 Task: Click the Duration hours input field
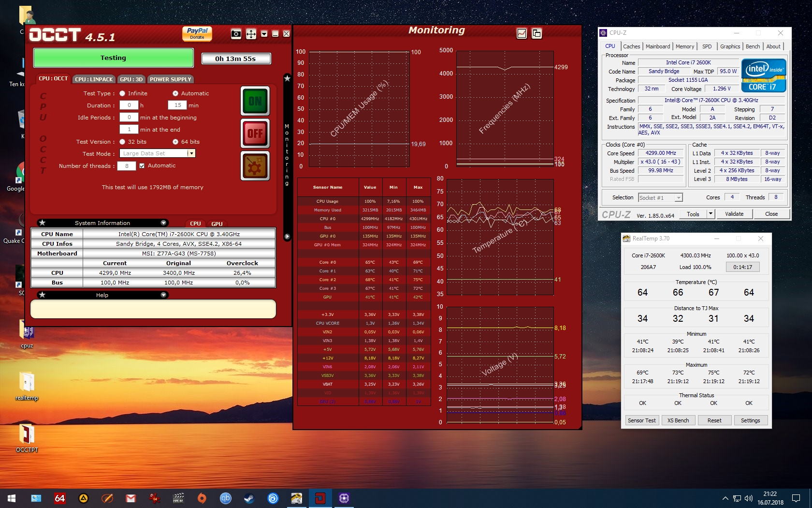pyautogui.click(x=129, y=105)
